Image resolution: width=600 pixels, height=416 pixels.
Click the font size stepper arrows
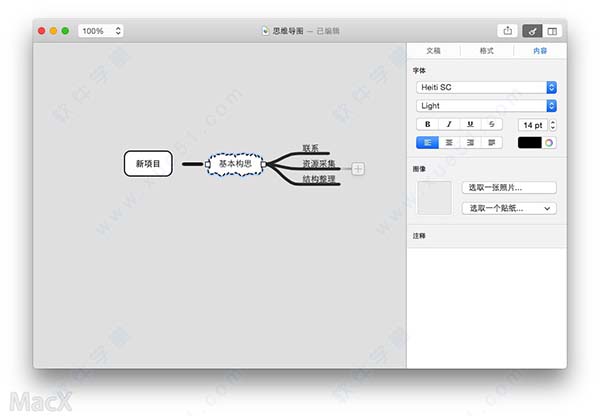(553, 125)
